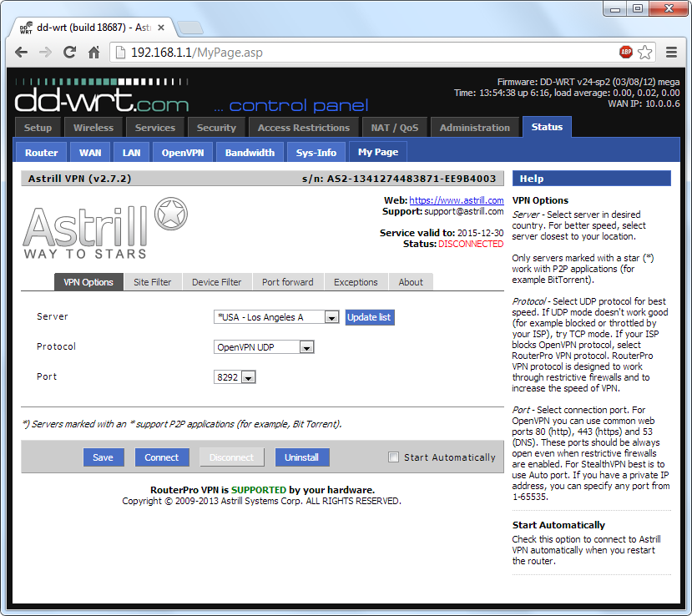
Task: Open the https://www.astrill.com link
Action: (457, 200)
